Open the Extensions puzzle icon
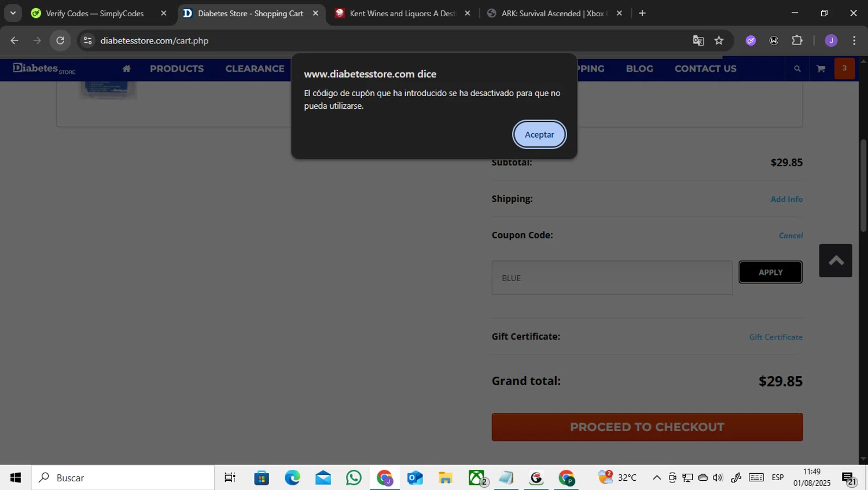 [797, 40]
